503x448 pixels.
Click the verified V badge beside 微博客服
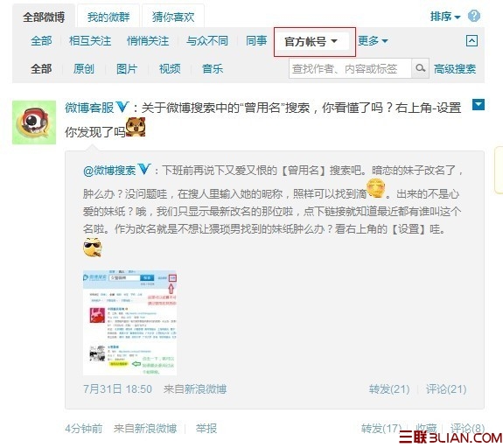click(x=122, y=107)
